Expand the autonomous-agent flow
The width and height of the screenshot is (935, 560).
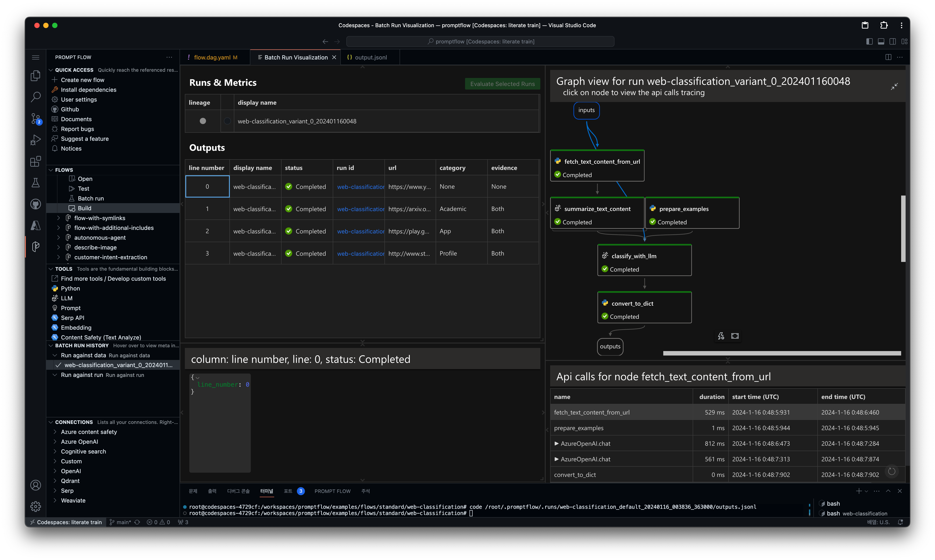[59, 238]
